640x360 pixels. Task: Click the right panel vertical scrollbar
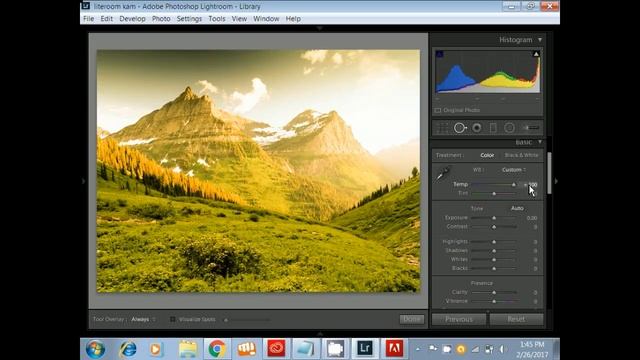[549, 173]
